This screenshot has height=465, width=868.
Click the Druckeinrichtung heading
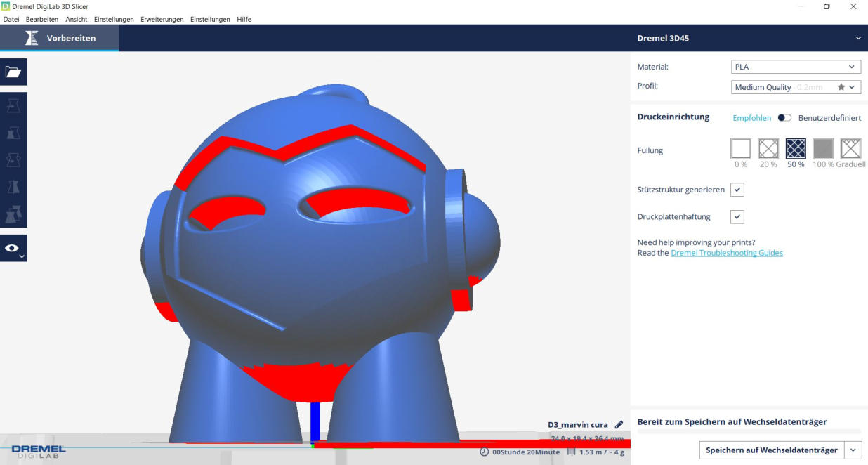coord(673,117)
